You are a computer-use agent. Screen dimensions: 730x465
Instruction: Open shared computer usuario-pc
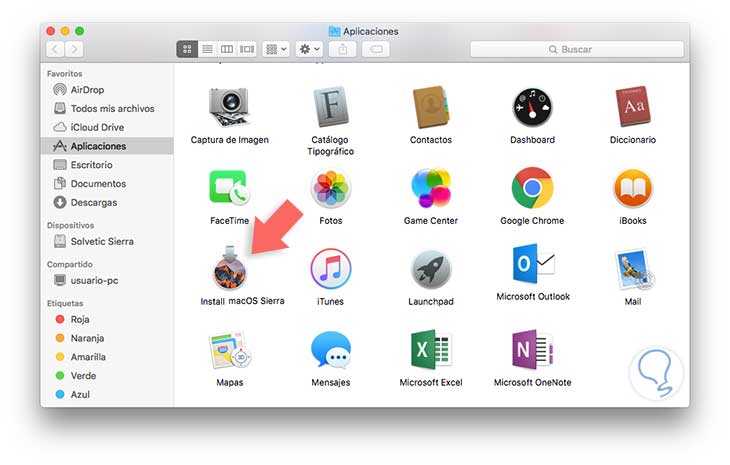tap(107, 280)
